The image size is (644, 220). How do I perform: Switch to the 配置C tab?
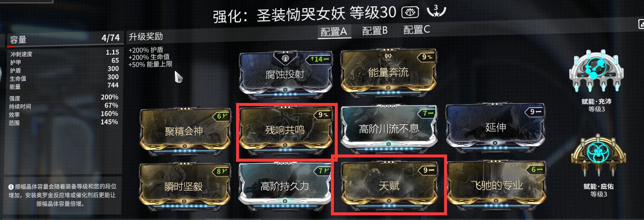[417, 29]
